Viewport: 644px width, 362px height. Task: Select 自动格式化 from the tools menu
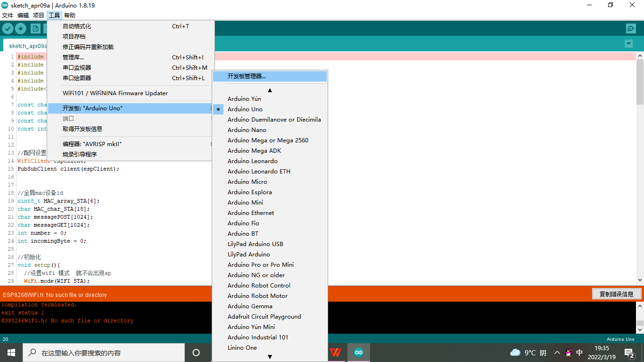point(131,26)
